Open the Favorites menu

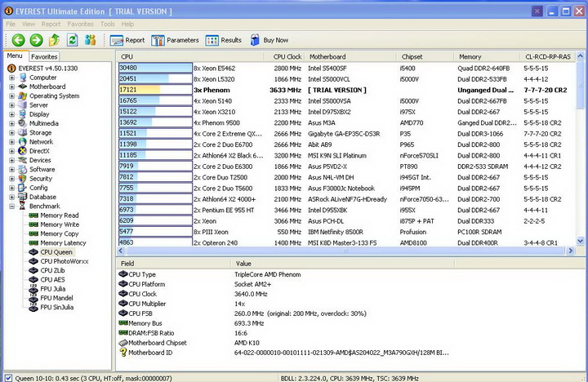click(81, 24)
